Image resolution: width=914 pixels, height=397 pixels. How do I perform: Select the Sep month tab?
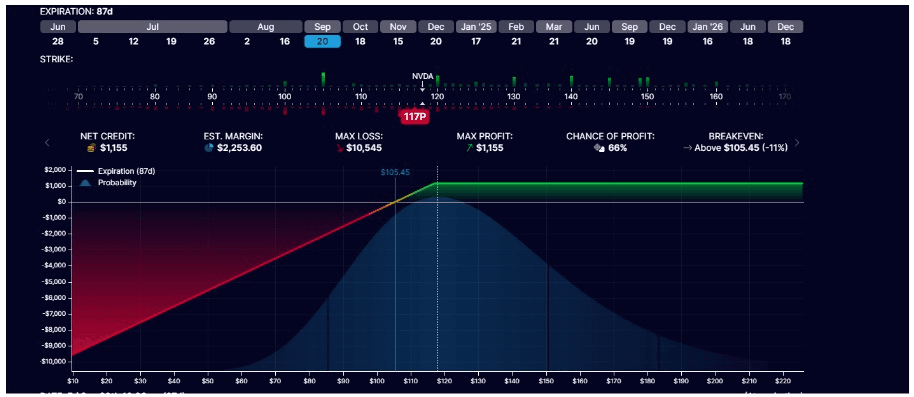pos(322,27)
